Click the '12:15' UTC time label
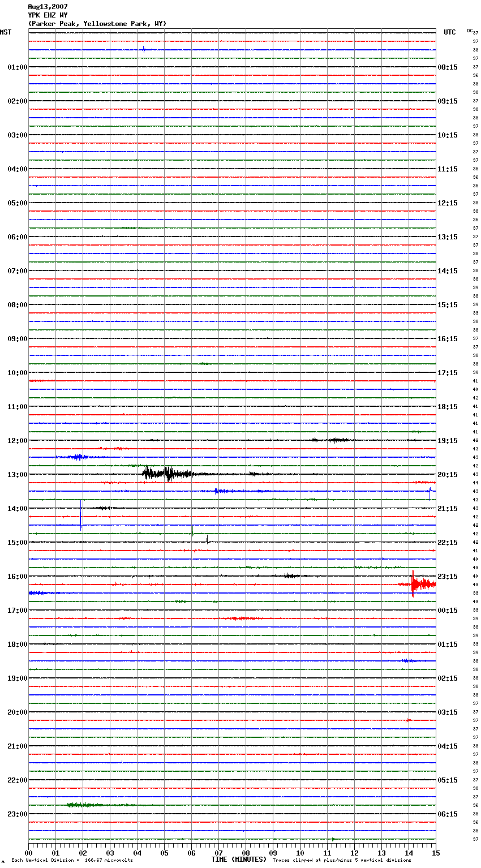481x868 pixels. click(x=448, y=203)
